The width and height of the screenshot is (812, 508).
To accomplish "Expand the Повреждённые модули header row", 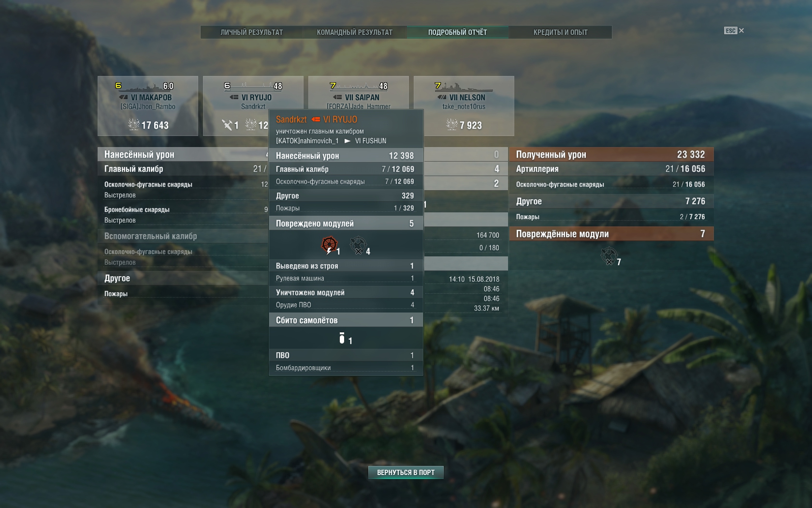I will (x=611, y=234).
